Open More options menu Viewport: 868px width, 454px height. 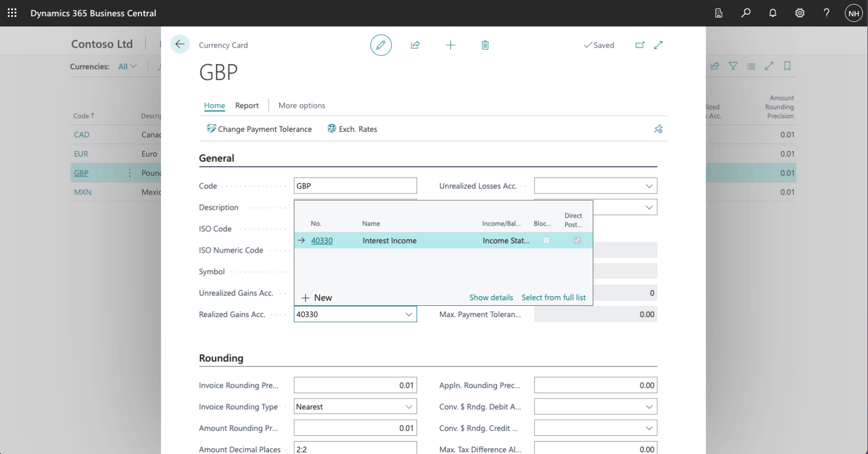[x=302, y=105]
